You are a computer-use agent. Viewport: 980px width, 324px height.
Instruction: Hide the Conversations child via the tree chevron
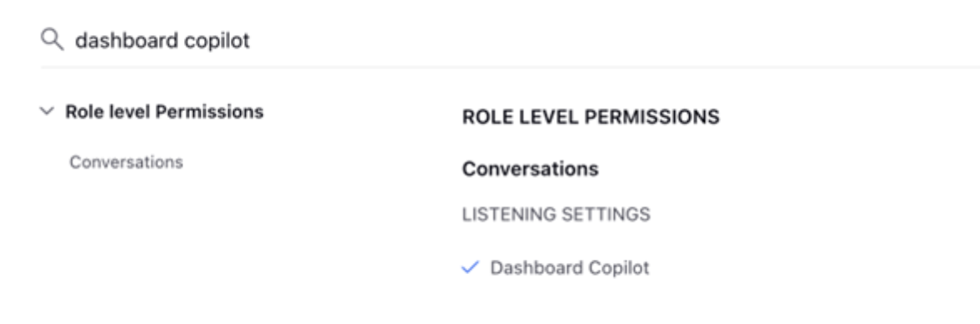(x=47, y=112)
